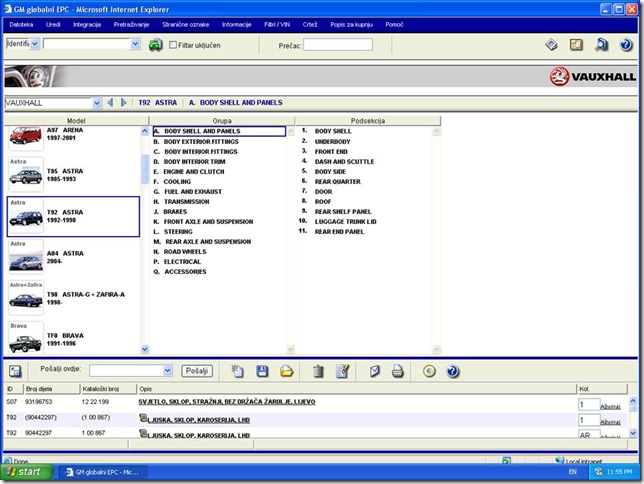Click the open folder icon
Viewport: 644px width, 484px height.
[287, 371]
